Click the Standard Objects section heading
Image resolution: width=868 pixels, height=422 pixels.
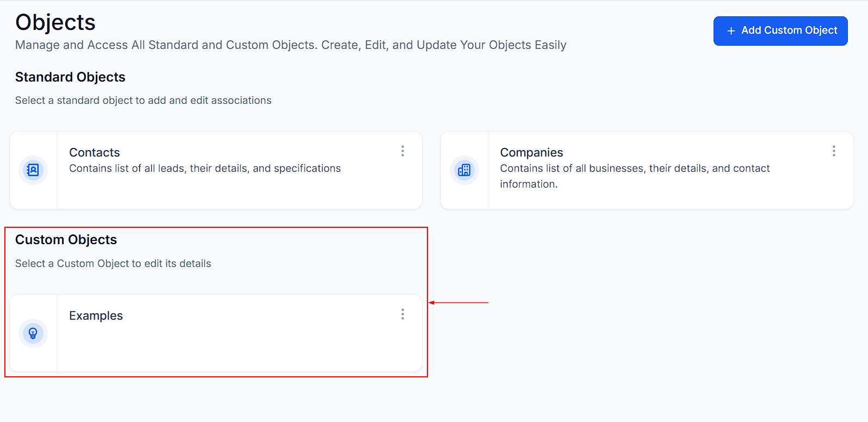click(70, 77)
